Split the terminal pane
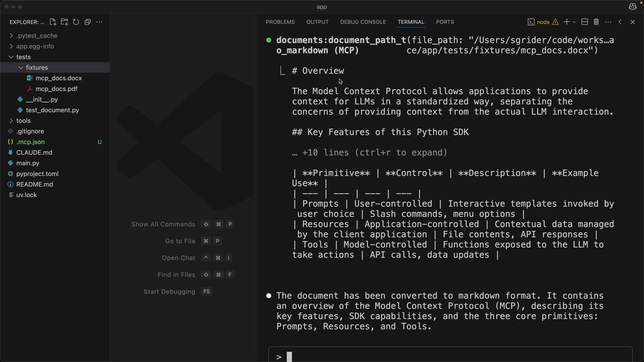The image size is (644, 362). point(585,22)
